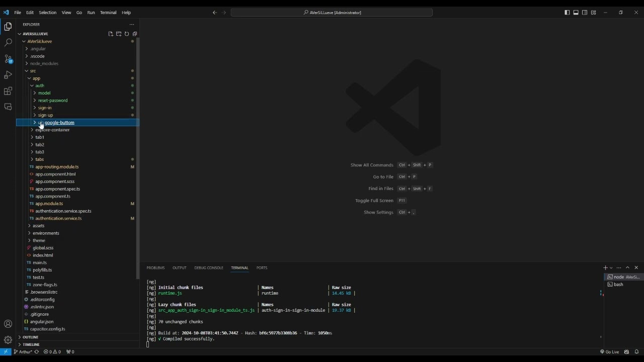
Task: Switch to the OUTPUT tab
Action: coord(180,268)
